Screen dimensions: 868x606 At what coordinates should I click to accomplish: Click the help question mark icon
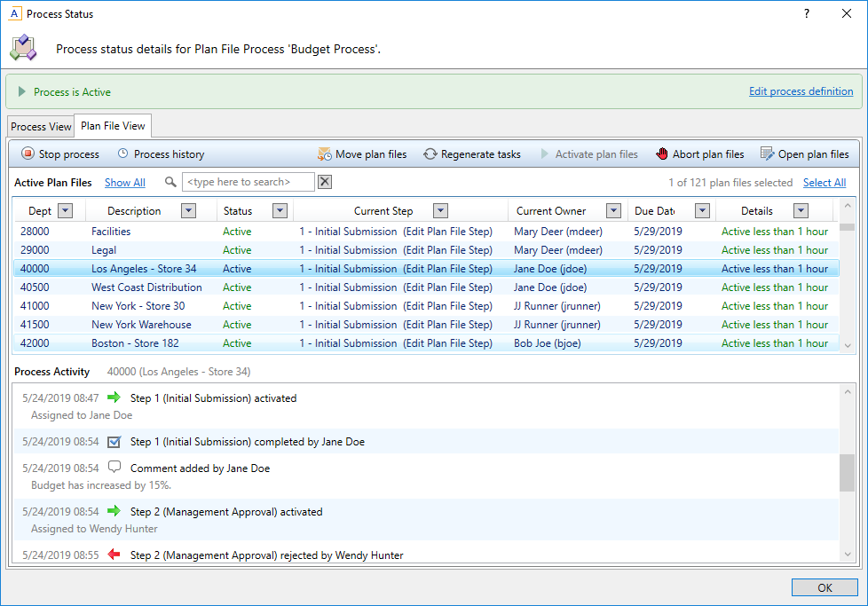pyautogui.click(x=807, y=13)
